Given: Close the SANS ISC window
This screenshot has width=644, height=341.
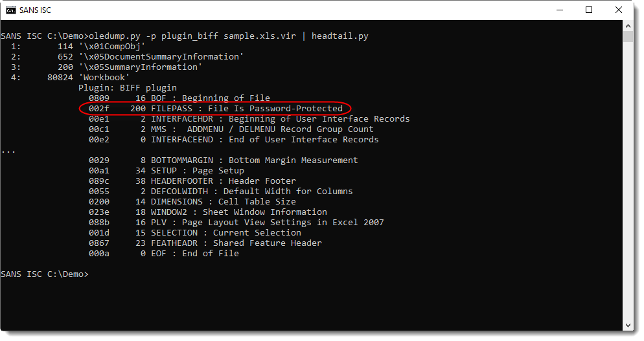Looking at the screenshot, I should point(619,10).
